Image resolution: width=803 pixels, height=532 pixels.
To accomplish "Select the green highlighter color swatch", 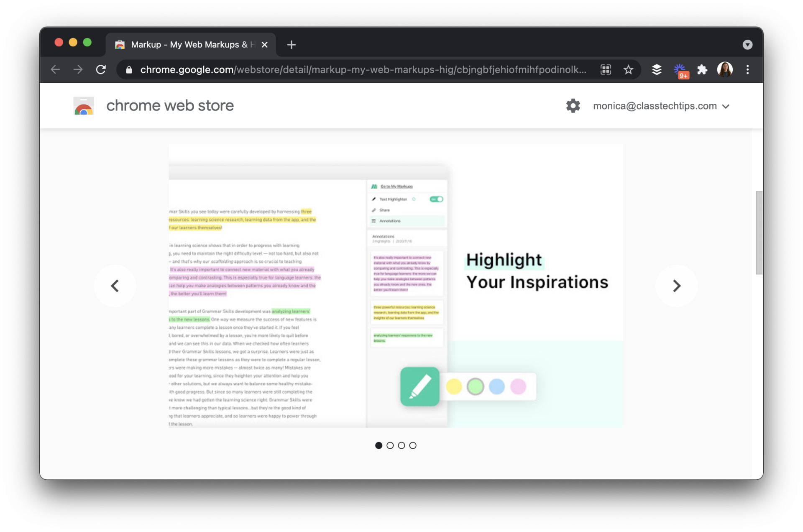I will coord(476,386).
